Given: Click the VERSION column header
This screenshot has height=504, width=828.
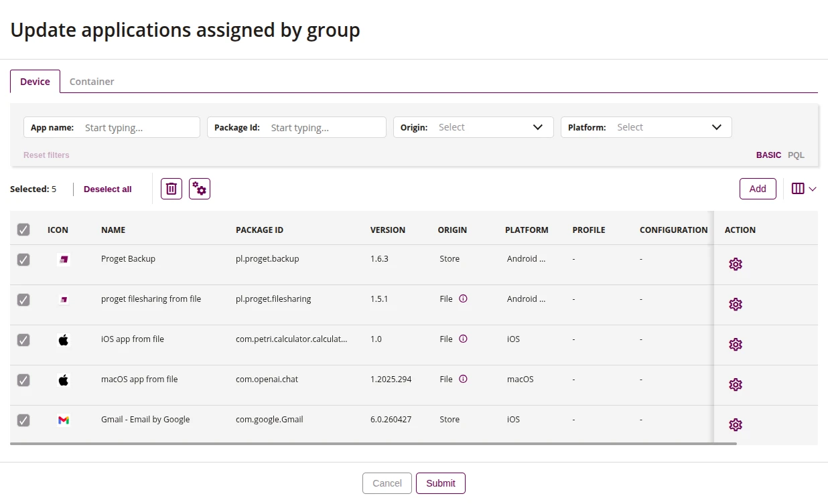Looking at the screenshot, I should 388,230.
